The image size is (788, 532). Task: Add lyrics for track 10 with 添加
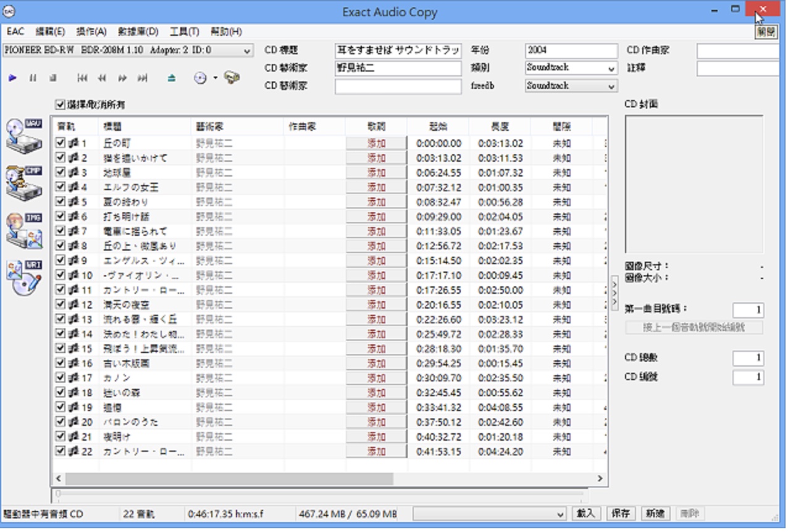(x=376, y=275)
